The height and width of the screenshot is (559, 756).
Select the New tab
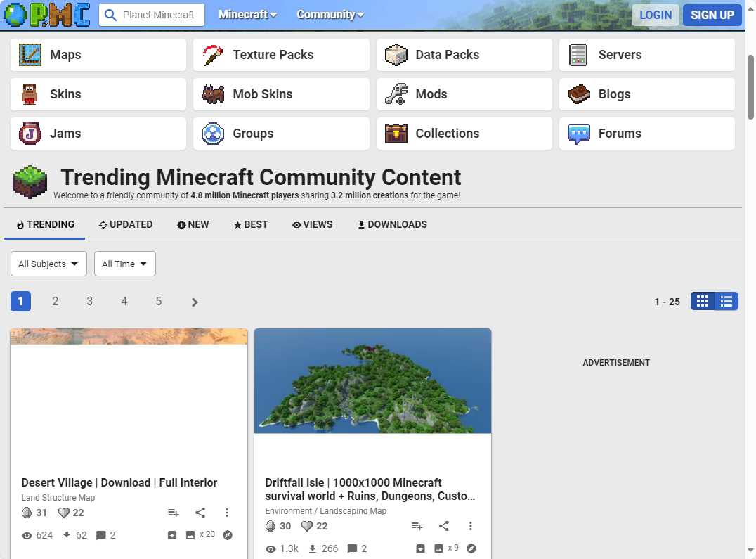(x=193, y=225)
